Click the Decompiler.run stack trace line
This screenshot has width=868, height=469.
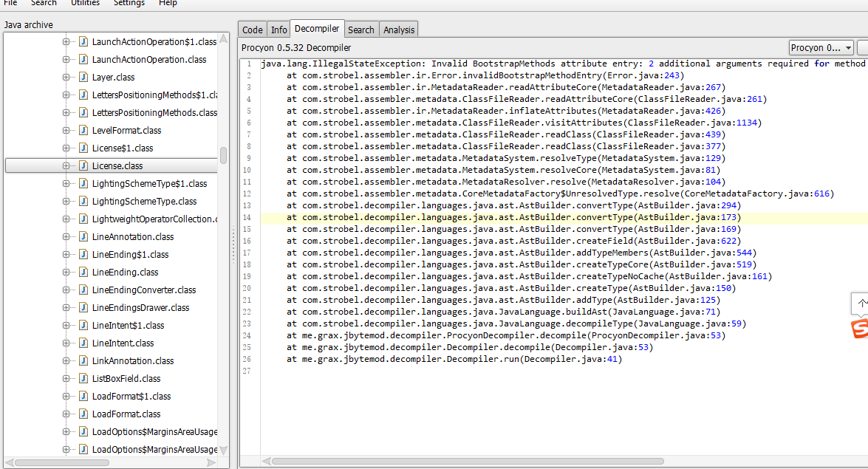[454, 359]
